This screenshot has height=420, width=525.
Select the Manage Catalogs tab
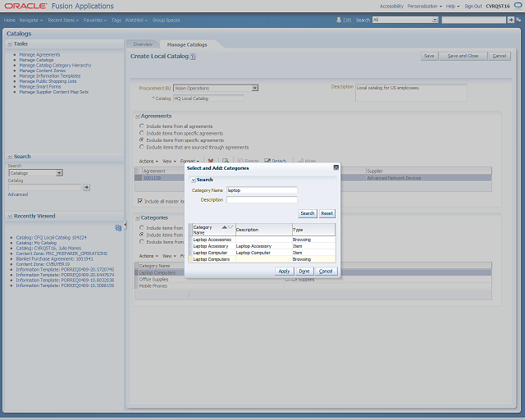(x=187, y=44)
